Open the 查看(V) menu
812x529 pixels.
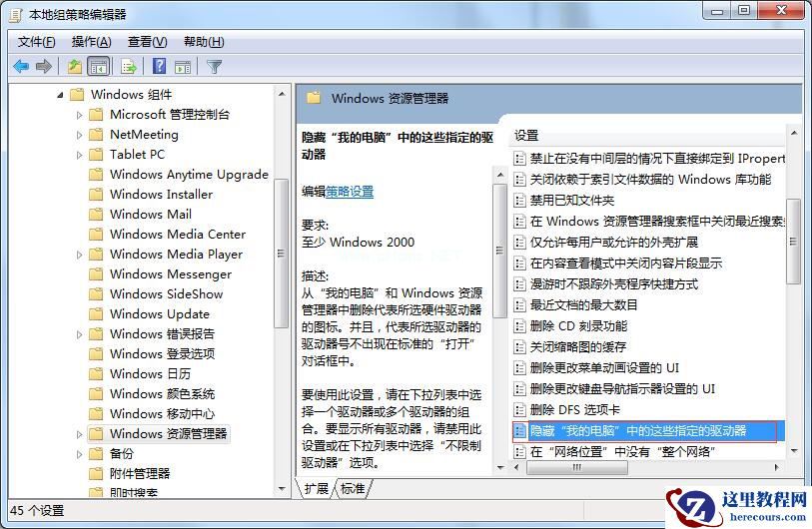click(147, 42)
